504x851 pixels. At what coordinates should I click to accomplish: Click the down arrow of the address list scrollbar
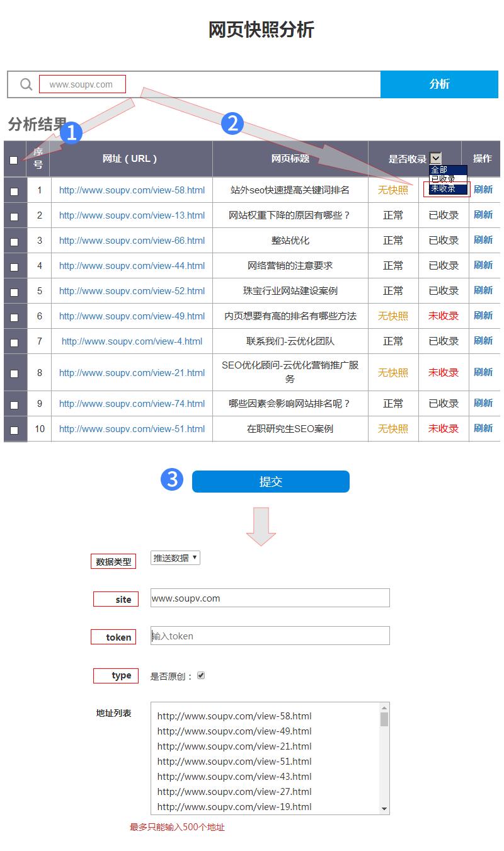pyautogui.click(x=384, y=808)
